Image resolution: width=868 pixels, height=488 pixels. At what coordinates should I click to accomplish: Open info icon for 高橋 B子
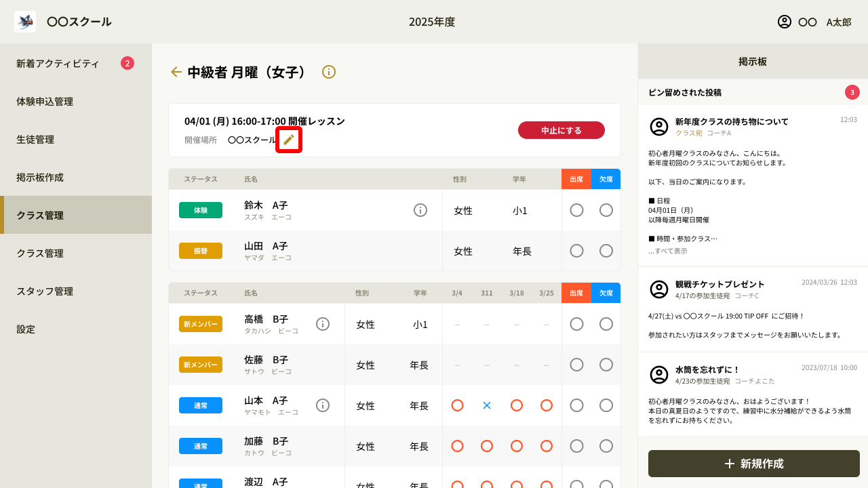tap(323, 324)
